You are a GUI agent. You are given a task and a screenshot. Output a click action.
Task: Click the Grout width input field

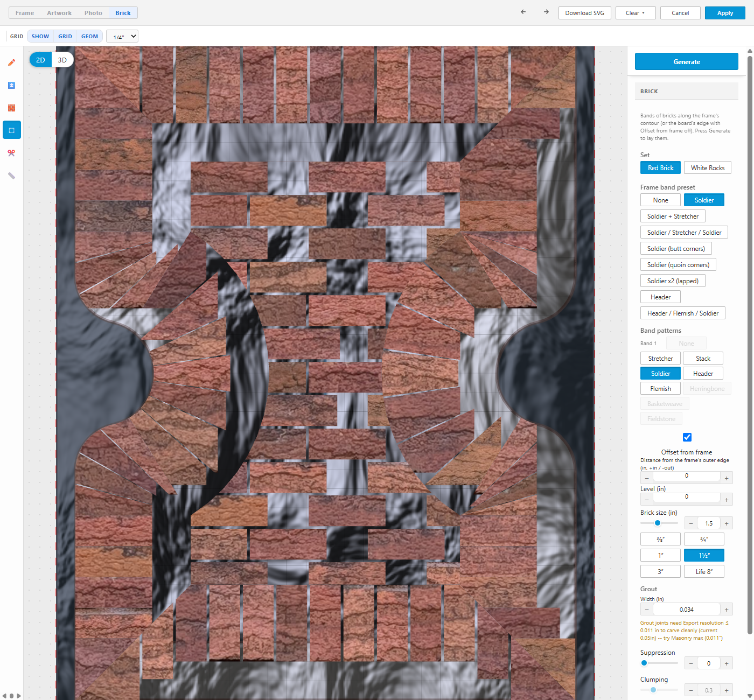(x=687, y=610)
